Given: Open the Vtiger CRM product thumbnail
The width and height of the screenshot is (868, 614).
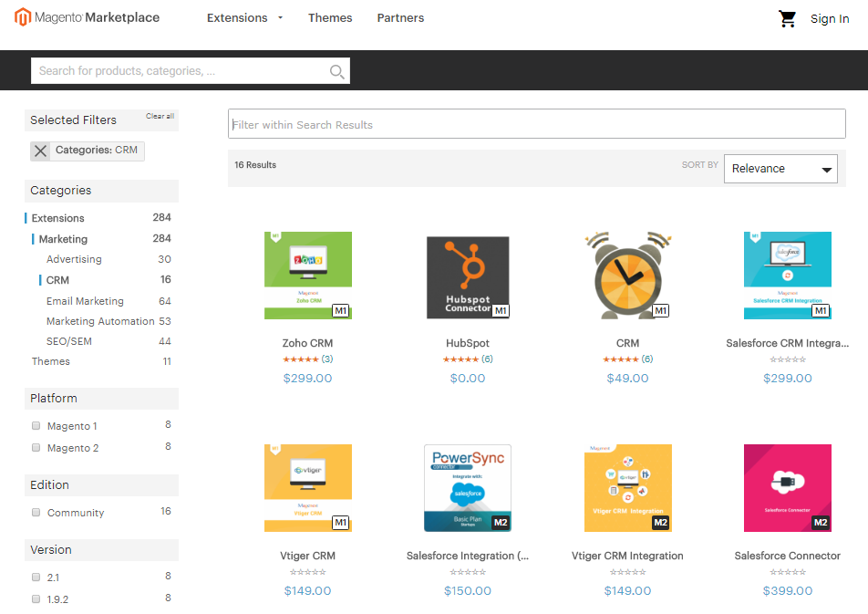Looking at the screenshot, I should 308,488.
